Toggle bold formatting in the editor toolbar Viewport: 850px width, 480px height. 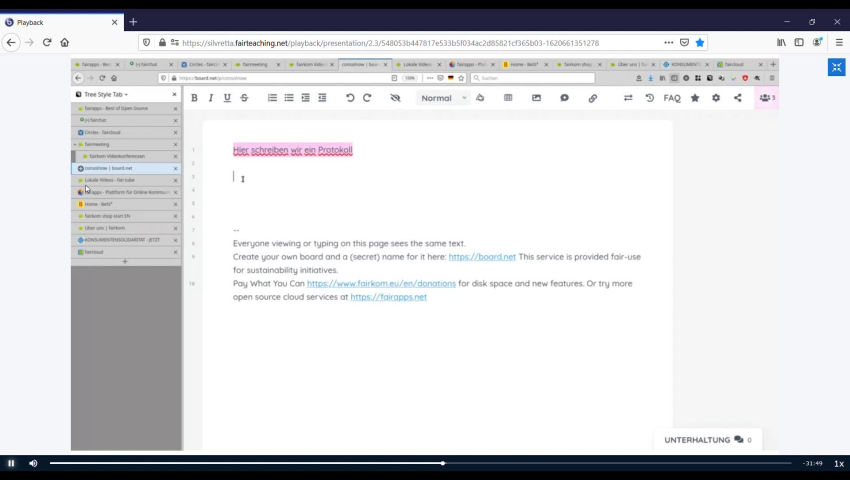coord(194,98)
